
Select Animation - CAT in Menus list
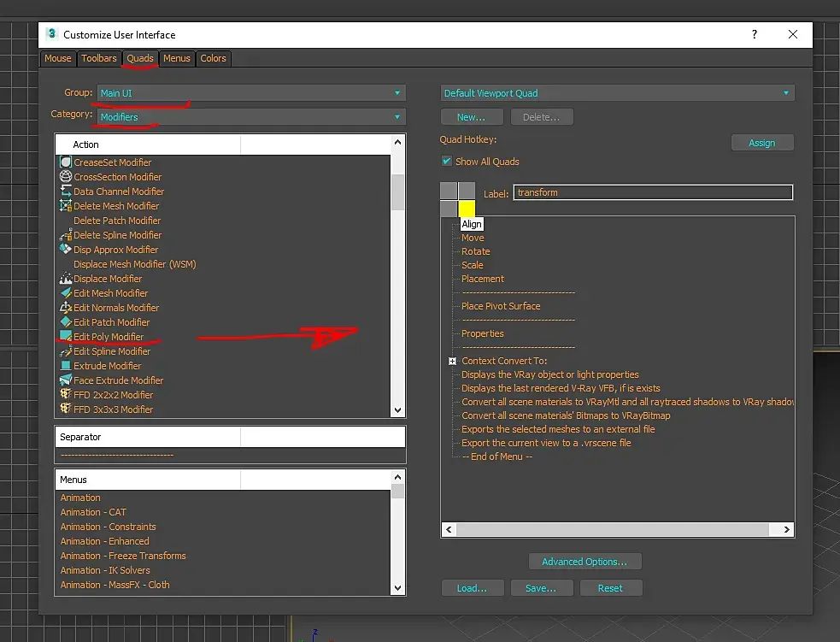tap(93, 512)
